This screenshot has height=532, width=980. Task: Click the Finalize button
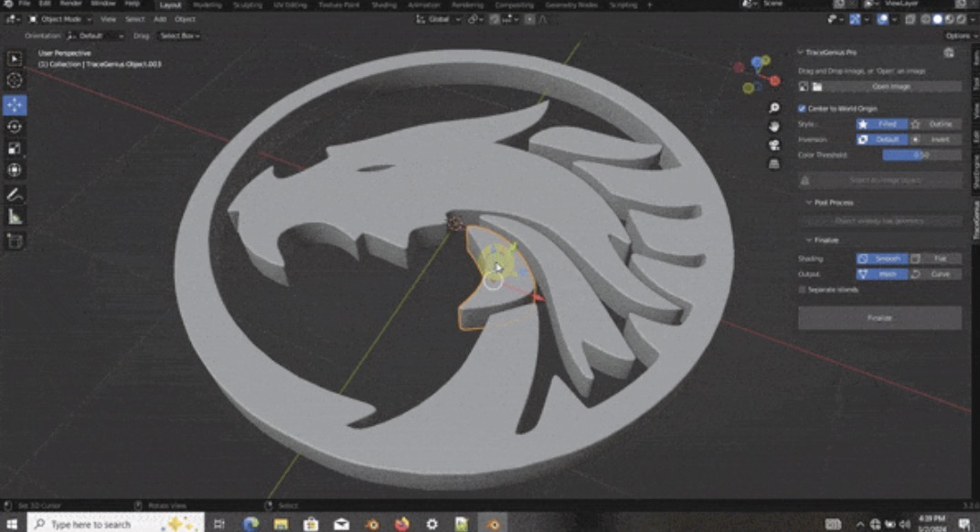point(879,318)
